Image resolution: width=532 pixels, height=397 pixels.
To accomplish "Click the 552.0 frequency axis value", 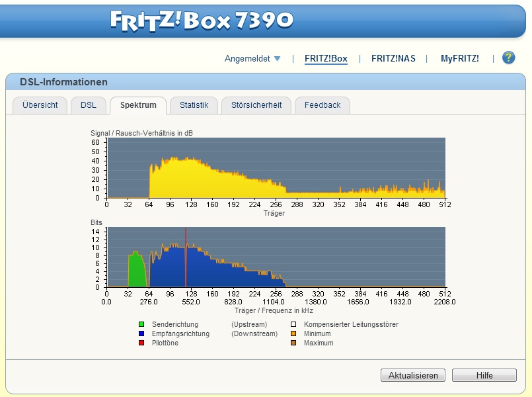I will [x=191, y=302].
